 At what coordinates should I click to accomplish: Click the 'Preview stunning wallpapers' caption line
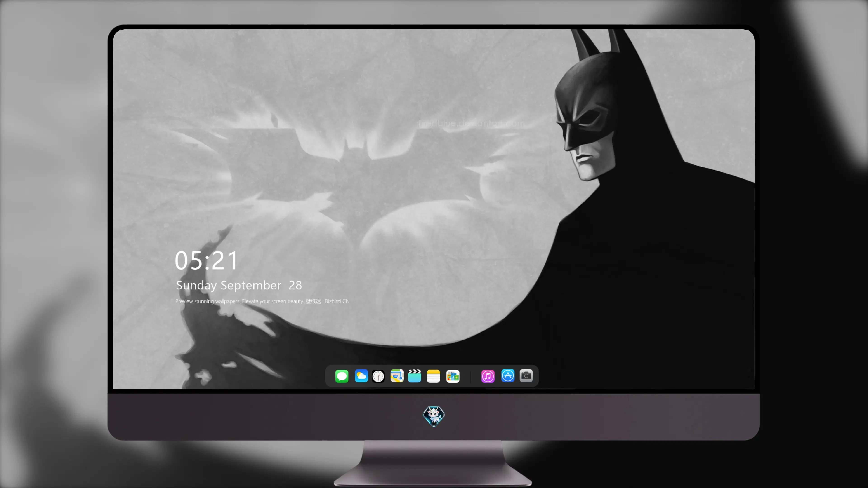262,301
